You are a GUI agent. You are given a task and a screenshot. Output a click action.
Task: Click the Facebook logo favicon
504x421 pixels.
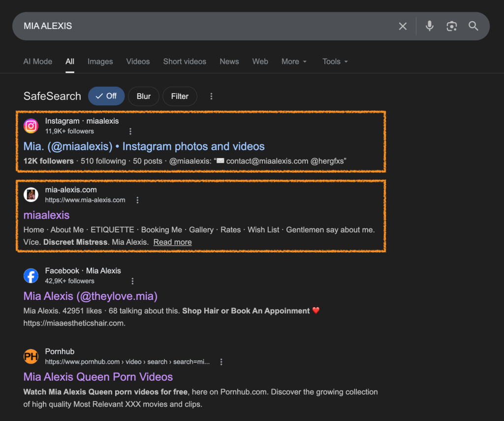pos(31,276)
